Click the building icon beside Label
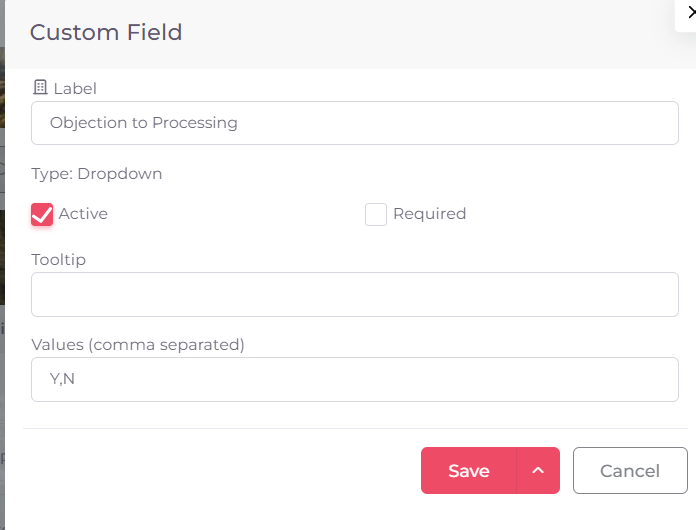Image resolution: width=696 pixels, height=530 pixels. 40,87
